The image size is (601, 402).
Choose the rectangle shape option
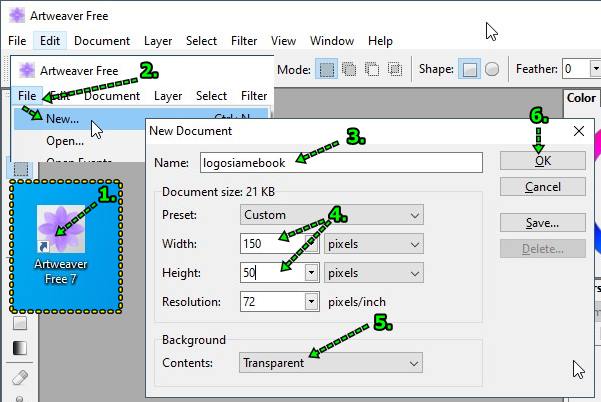(x=470, y=69)
